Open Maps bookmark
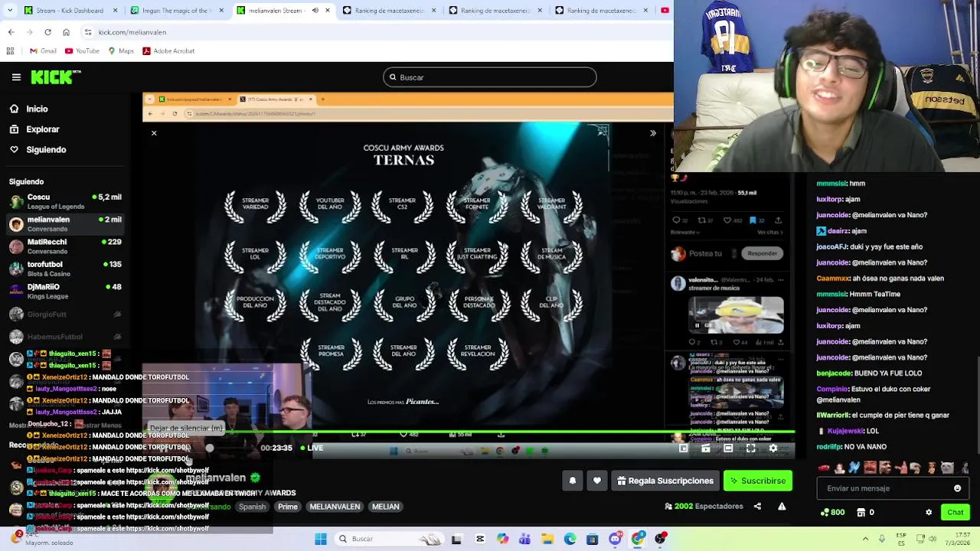Viewport: 980px width, 551px height. click(x=121, y=51)
